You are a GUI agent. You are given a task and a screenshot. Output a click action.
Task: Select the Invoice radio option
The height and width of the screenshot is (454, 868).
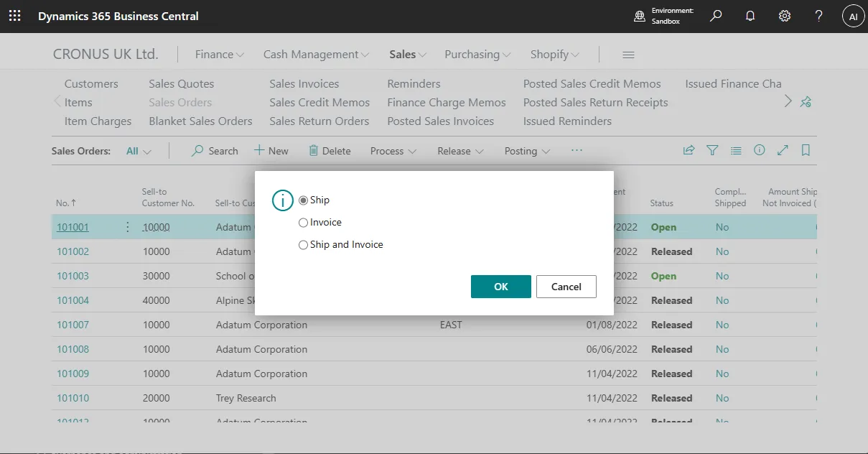point(303,223)
